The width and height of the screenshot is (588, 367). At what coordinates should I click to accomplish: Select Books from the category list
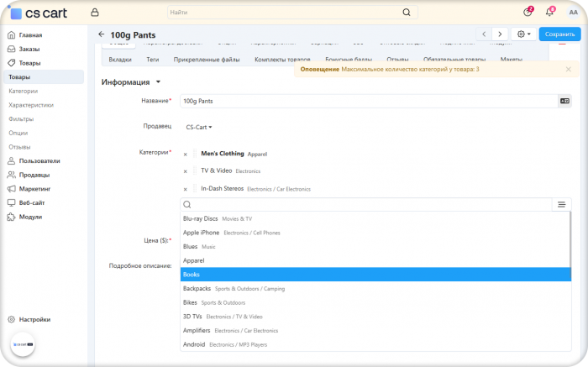point(375,275)
